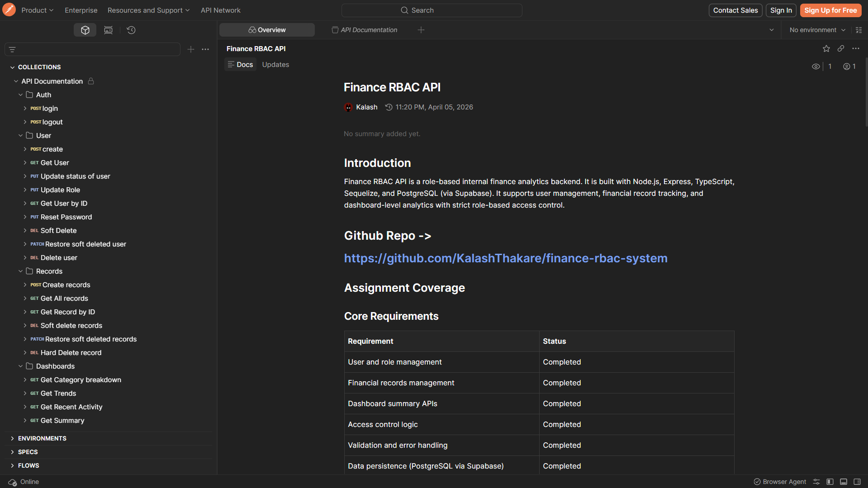Toggle the right sidebar layout icon
Viewport: 868px width, 488px height.
click(x=857, y=482)
